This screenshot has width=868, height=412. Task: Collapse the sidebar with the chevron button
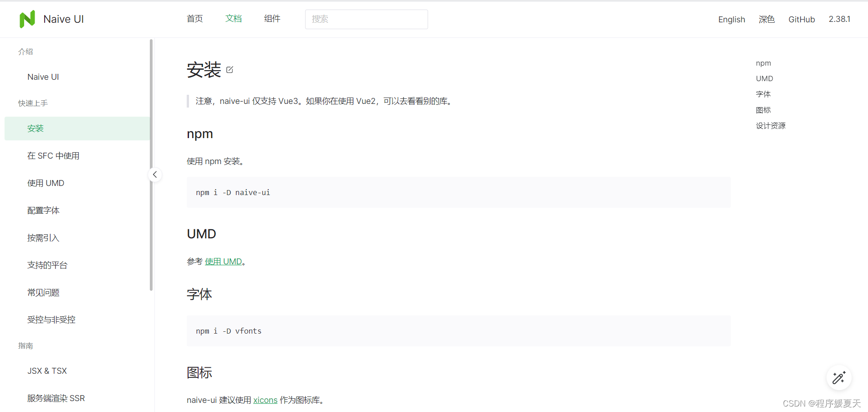pyautogui.click(x=155, y=175)
